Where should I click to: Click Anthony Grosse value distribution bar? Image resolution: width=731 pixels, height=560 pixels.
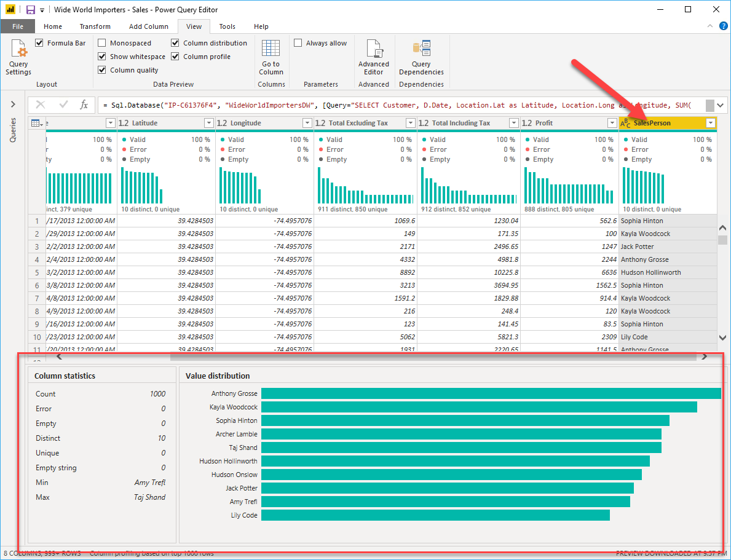491,393
